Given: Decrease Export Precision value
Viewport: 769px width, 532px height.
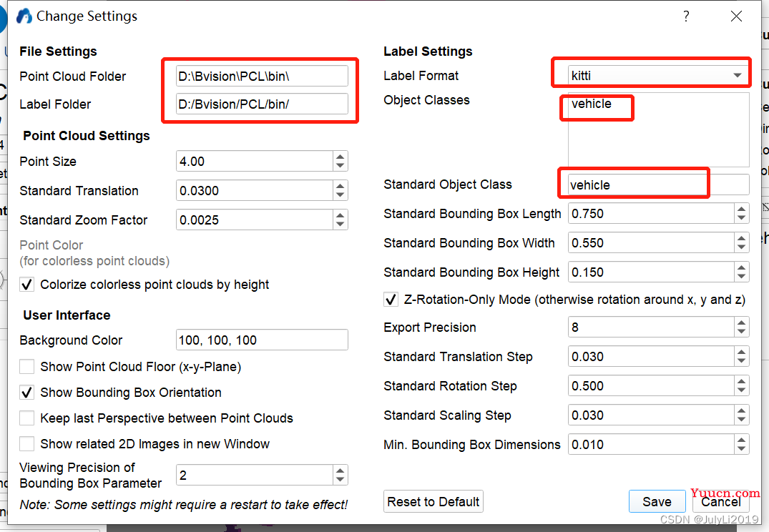Looking at the screenshot, I should (742, 332).
